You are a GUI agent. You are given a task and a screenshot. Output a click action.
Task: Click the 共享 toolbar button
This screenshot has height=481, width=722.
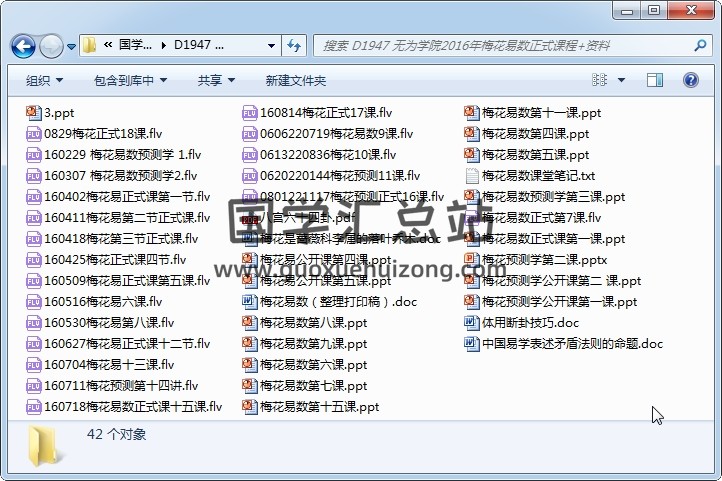pos(215,80)
